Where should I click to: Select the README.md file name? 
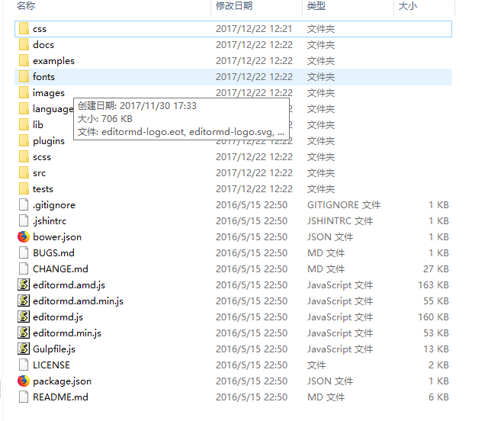coord(60,397)
